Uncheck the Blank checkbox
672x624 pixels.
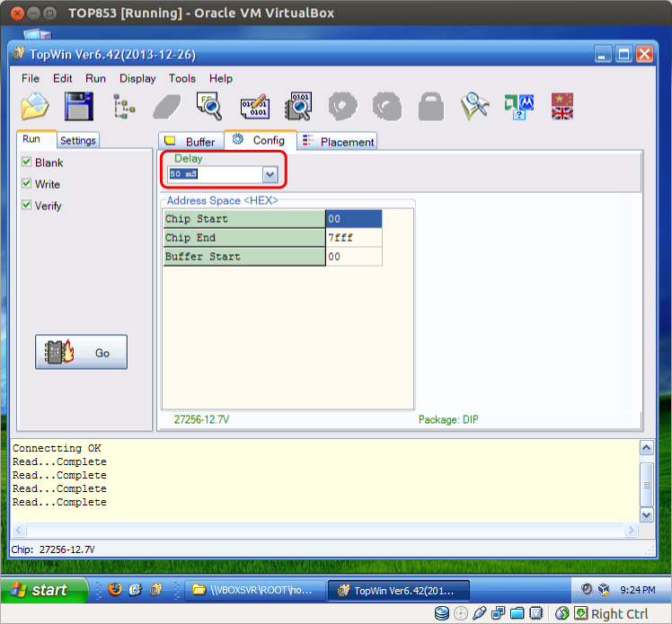click(27, 162)
